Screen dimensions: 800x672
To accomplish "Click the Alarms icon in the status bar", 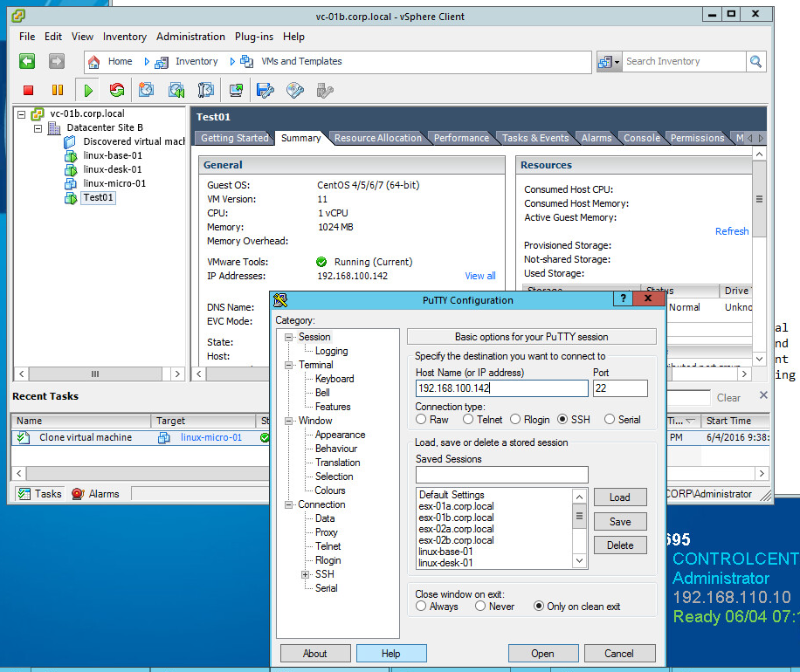I will point(78,494).
